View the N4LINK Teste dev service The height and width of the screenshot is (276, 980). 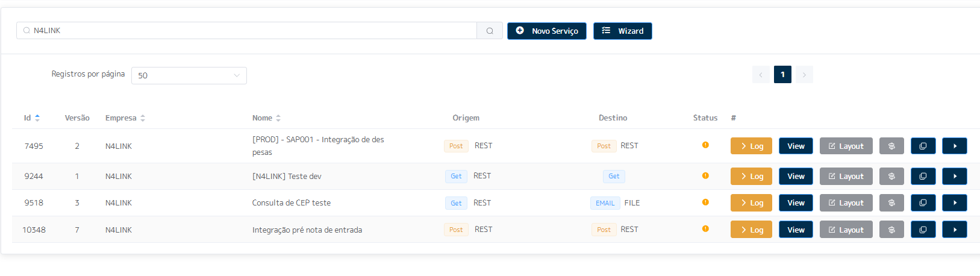(x=796, y=176)
